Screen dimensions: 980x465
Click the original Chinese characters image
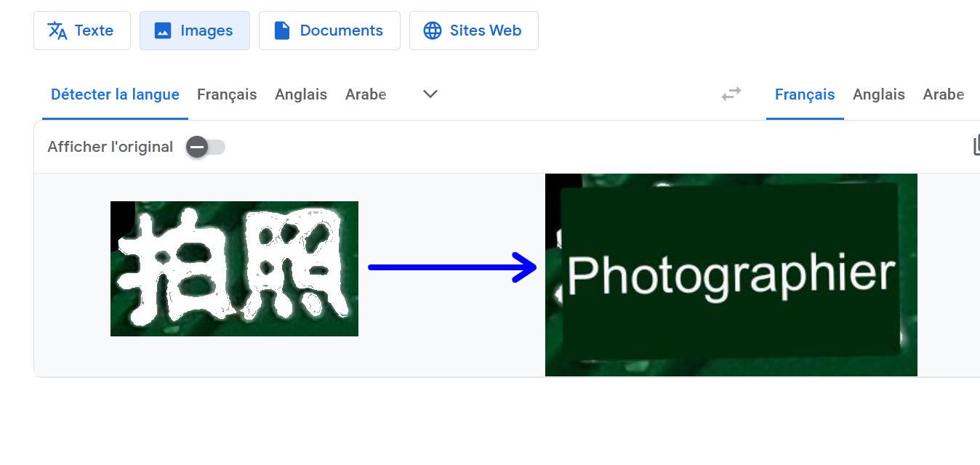(x=234, y=269)
